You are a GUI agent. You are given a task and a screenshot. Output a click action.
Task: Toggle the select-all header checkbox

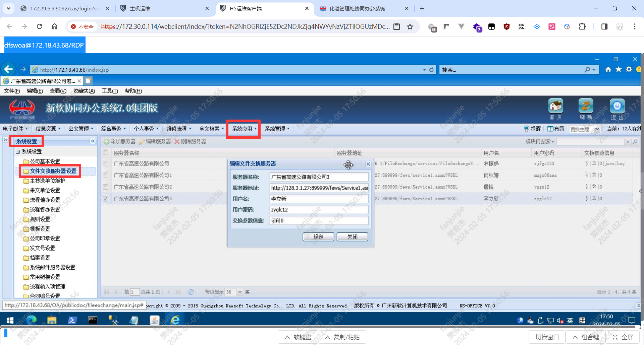[x=106, y=152]
